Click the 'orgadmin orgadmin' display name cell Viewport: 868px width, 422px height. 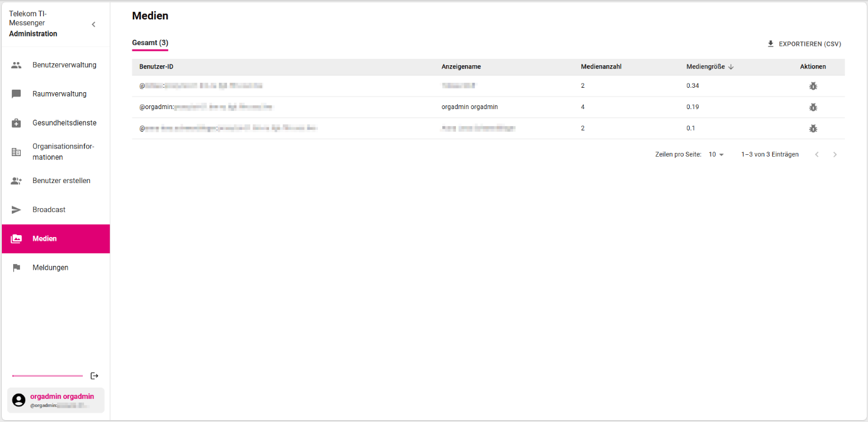(x=470, y=107)
